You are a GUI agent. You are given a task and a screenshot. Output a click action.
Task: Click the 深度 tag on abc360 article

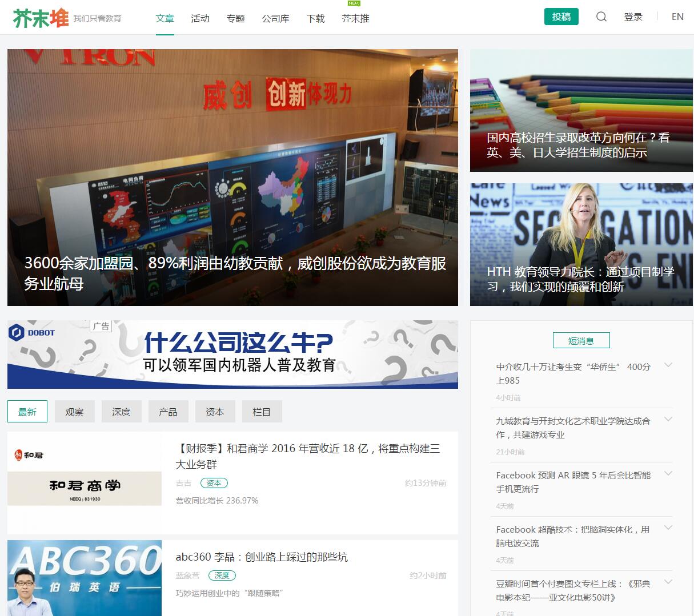point(222,575)
